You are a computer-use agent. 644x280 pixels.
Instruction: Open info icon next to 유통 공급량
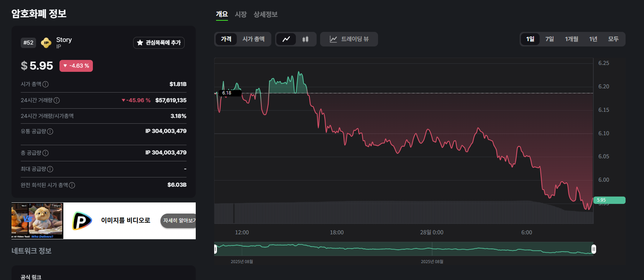50,131
